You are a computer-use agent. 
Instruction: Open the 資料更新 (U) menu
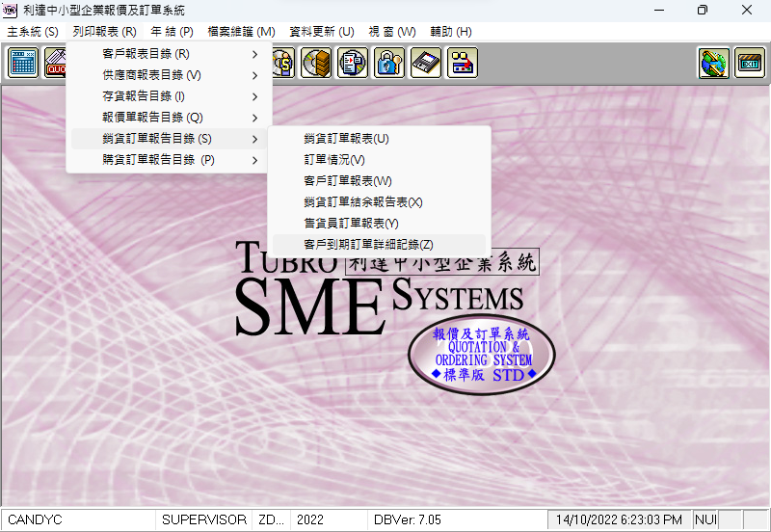click(322, 32)
